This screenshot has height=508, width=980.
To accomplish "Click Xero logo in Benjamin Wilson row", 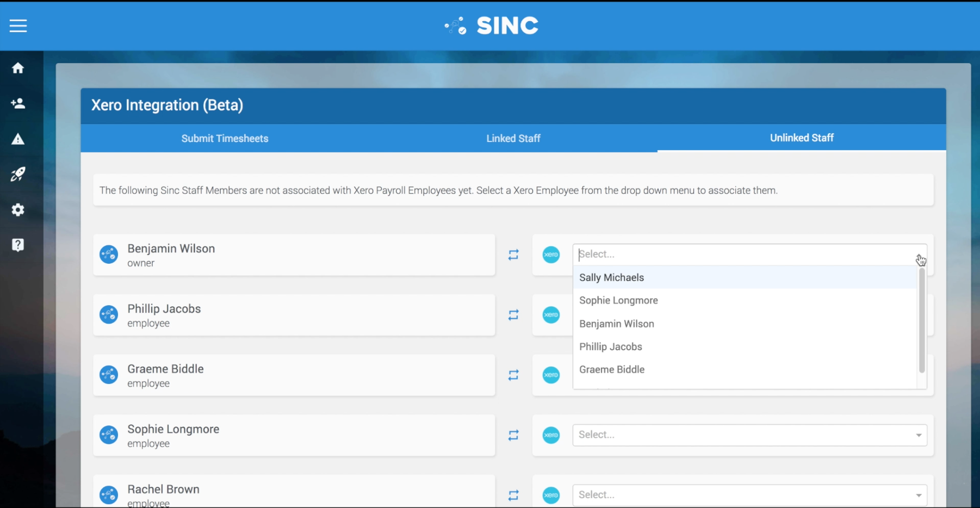I will 551,255.
